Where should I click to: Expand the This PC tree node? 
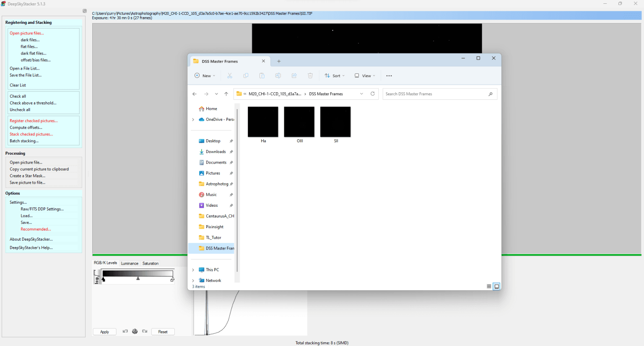pyautogui.click(x=193, y=270)
